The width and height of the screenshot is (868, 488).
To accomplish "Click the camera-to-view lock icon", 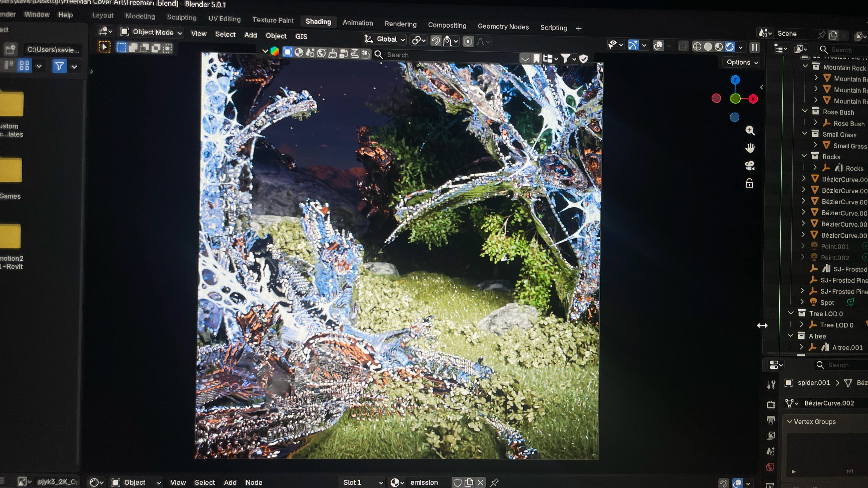I will [x=749, y=183].
